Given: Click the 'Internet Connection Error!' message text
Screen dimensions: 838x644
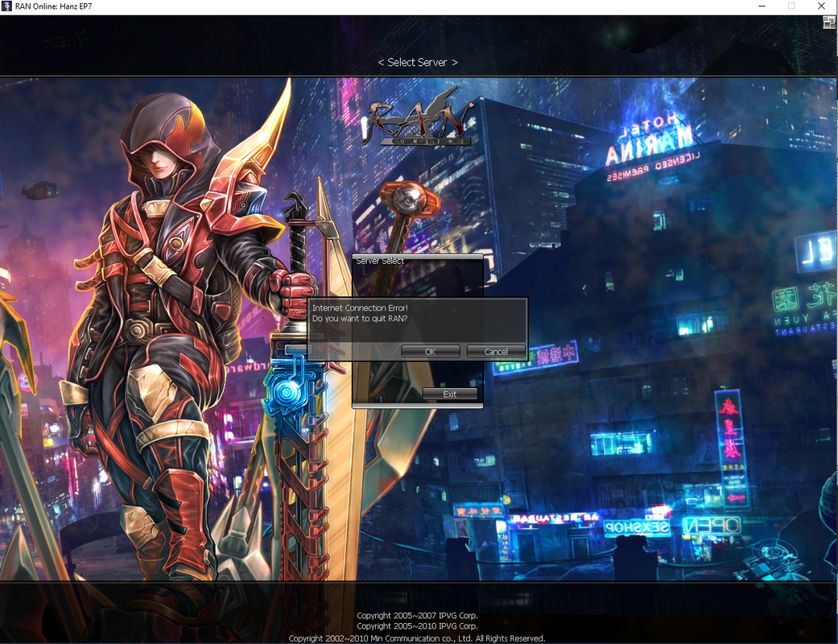Looking at the screenshot, I should coord(360,308).
